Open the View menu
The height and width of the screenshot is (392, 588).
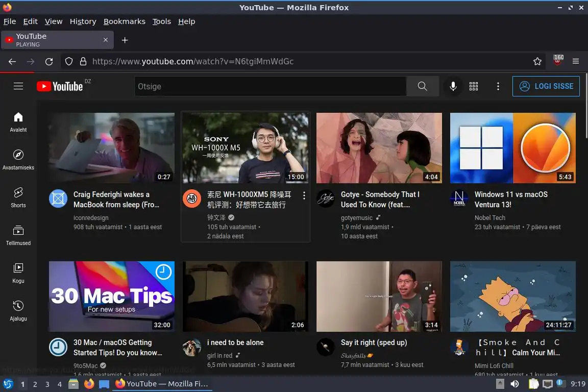pyautogui.click(x=54, y=21)
